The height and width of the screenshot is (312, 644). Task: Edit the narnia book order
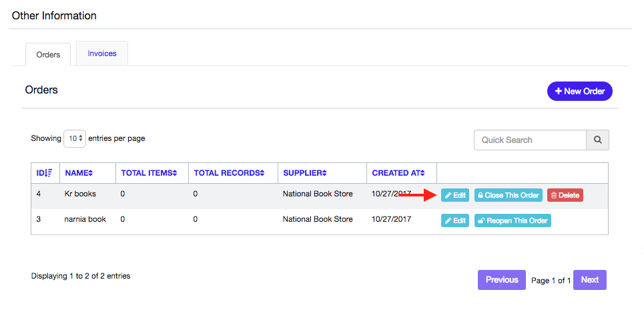tap(455, 220)
